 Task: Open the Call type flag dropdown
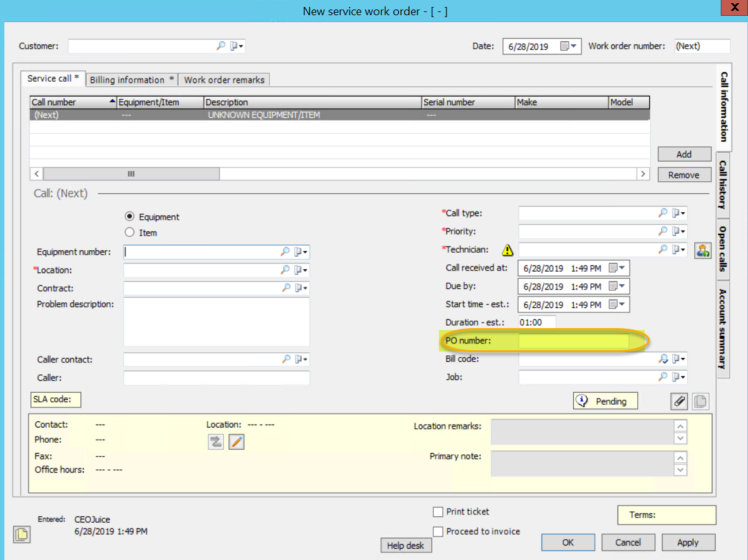pos(678,213)
